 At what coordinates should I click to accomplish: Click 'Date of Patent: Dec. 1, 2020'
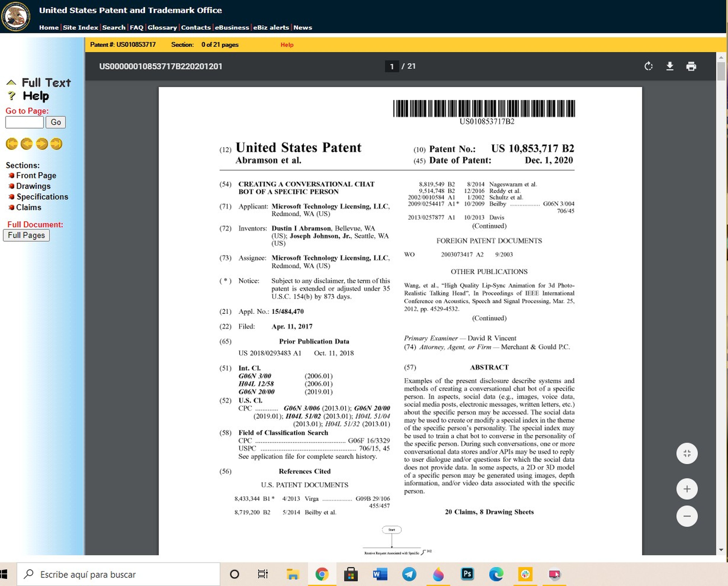[501, 160]
